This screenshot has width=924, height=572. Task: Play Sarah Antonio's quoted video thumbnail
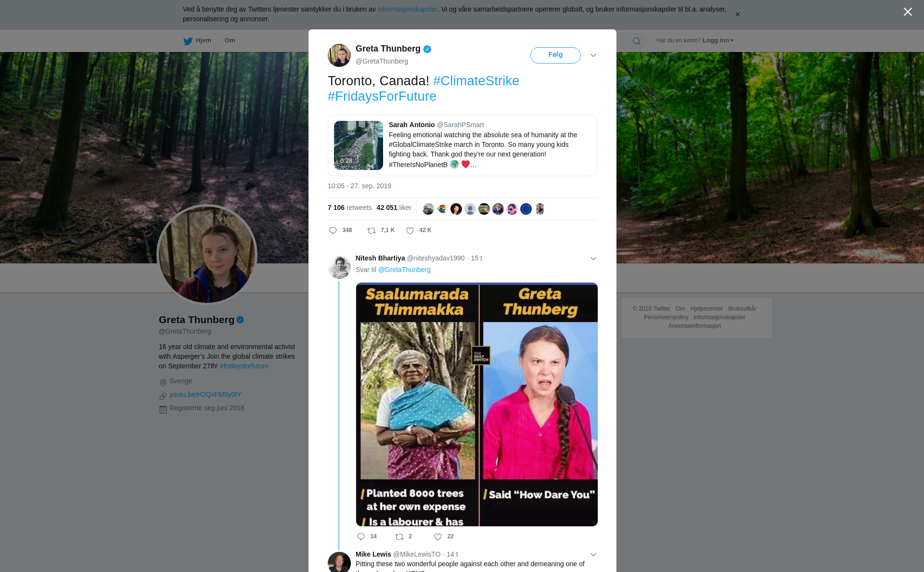click(359, 145)
